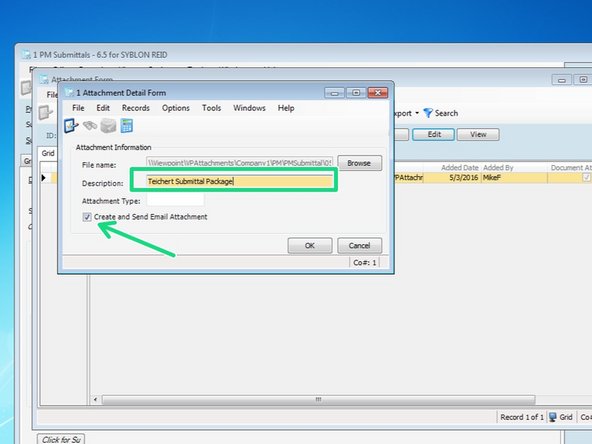Click the Search funnel icon in Attachment Form
This screenshot has height=444, width=592.
(428, 113)
